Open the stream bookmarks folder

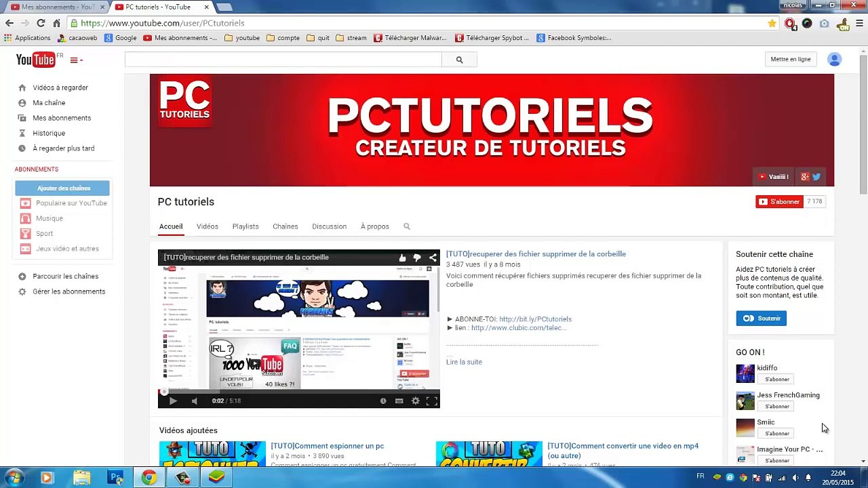point(351,38)
